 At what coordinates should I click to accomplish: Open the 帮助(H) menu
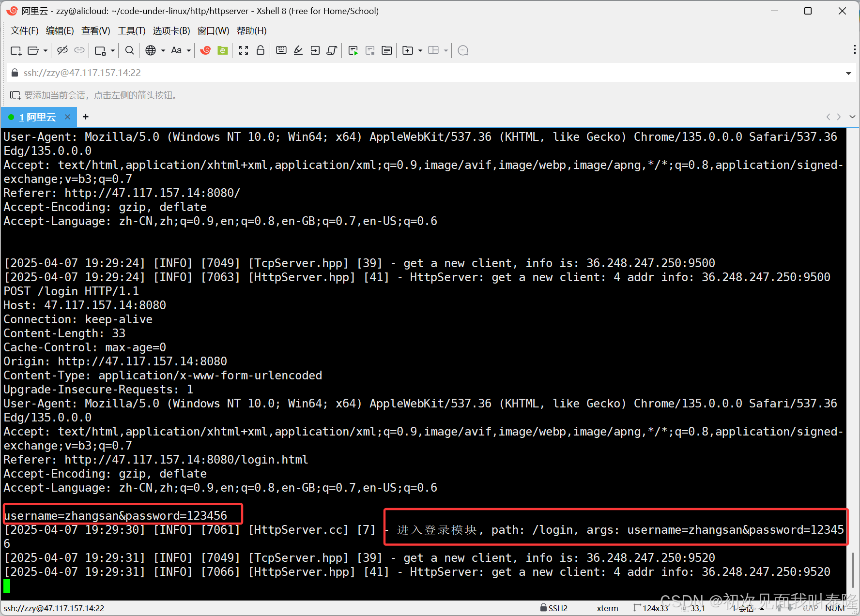(x=252, y=31)
